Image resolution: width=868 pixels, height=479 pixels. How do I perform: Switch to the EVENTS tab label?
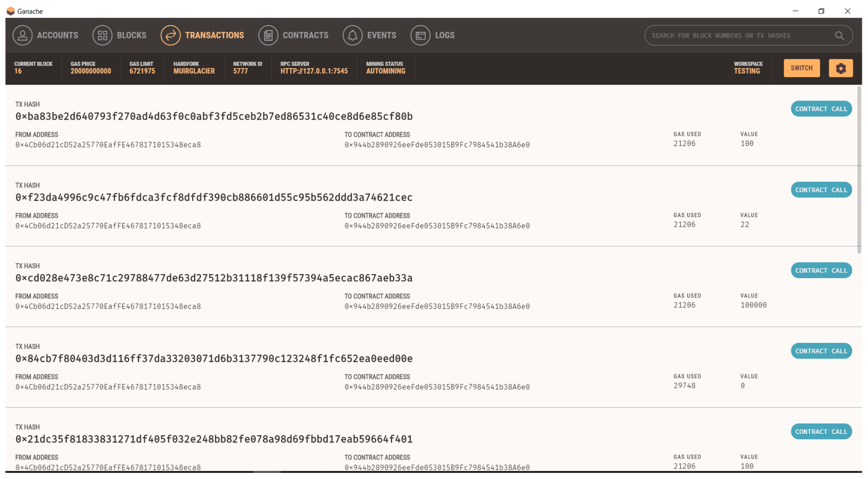coord(381,35)
